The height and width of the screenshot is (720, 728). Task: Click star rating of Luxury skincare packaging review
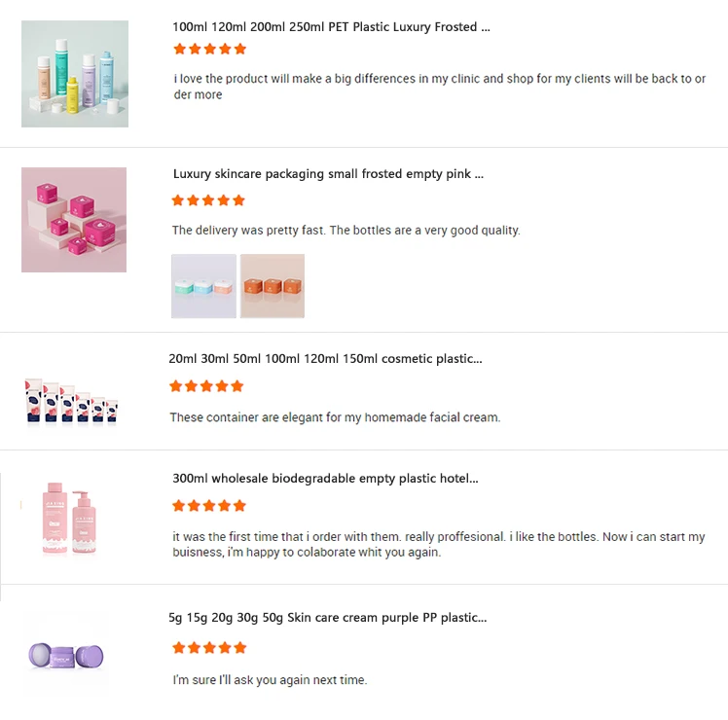point(208,201)
